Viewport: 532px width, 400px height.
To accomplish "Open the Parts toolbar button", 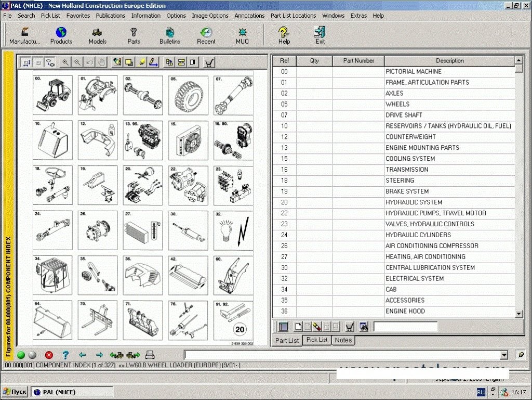I will tap(134, 36).
